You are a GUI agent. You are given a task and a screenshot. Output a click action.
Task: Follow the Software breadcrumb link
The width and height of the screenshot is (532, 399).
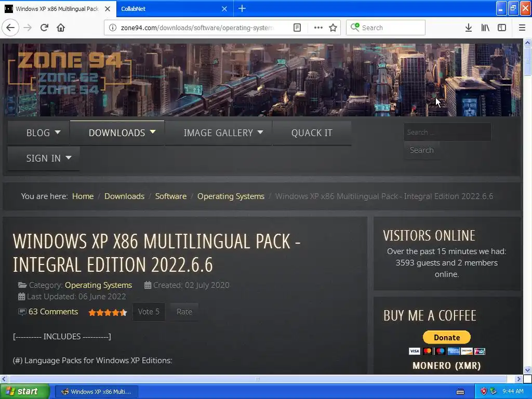(x=170, y=196)
